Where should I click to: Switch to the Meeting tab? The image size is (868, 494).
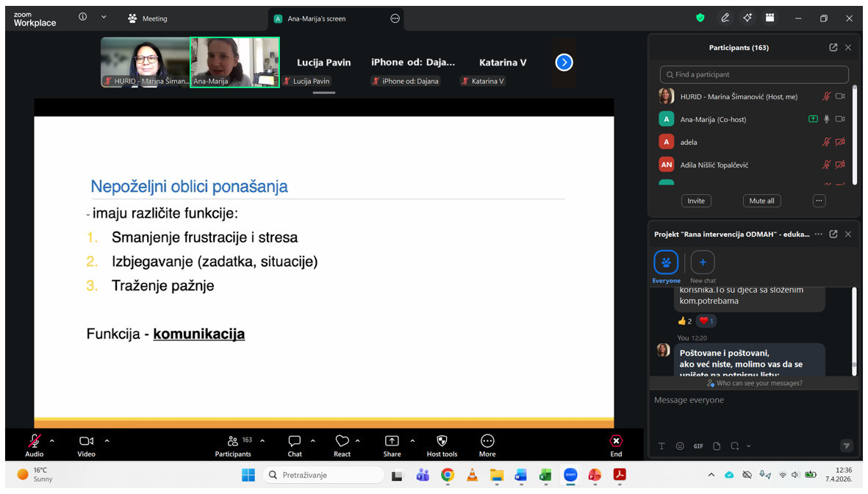pyautogui.click(x=148, y=18)
